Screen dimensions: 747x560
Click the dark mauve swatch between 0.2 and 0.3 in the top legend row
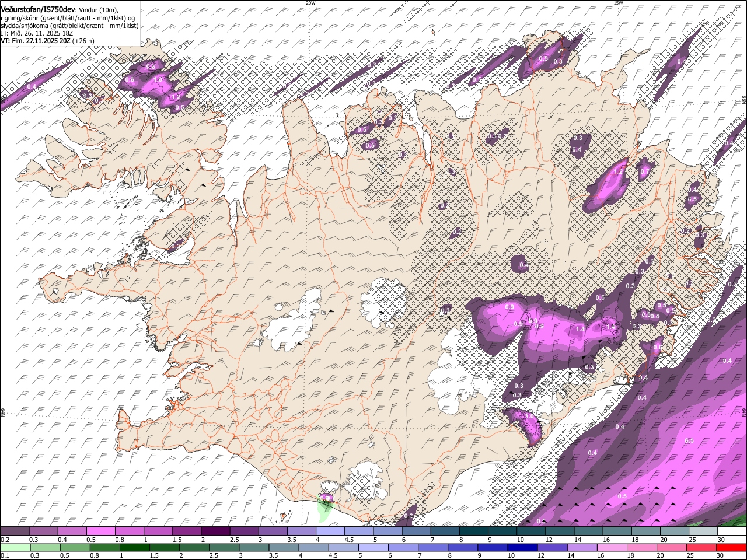(15, 531)
